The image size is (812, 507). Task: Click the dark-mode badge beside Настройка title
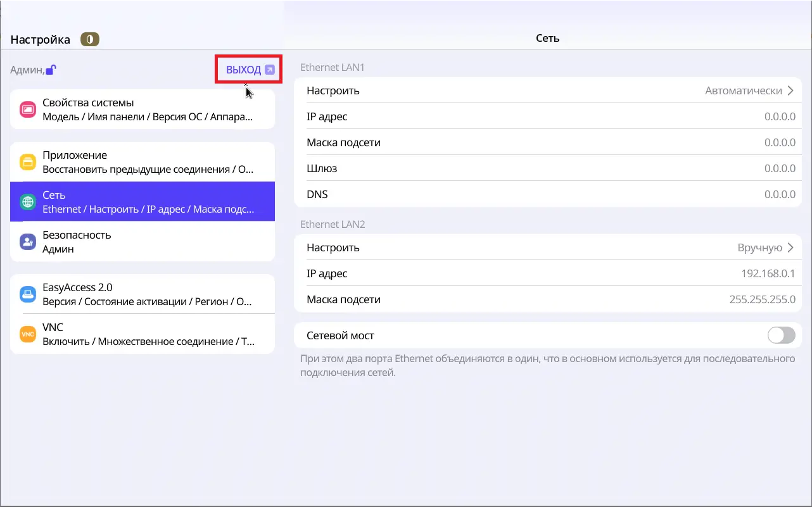point(90,39)
